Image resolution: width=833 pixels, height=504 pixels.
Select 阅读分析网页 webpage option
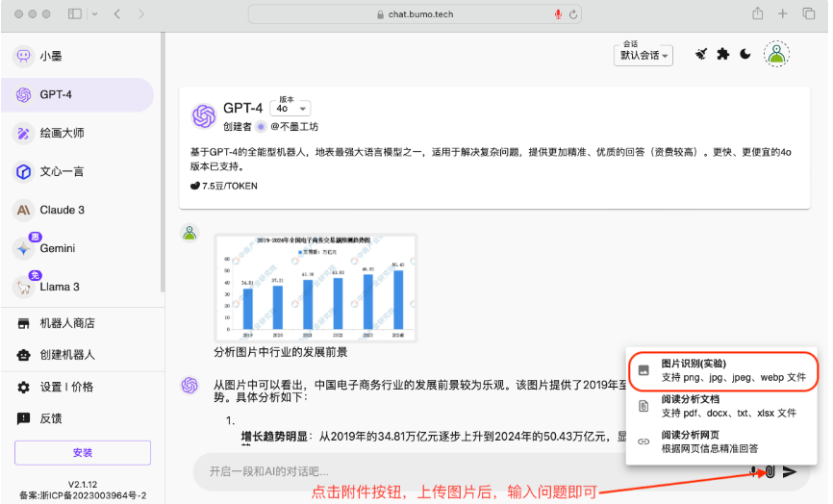point(721,441)
